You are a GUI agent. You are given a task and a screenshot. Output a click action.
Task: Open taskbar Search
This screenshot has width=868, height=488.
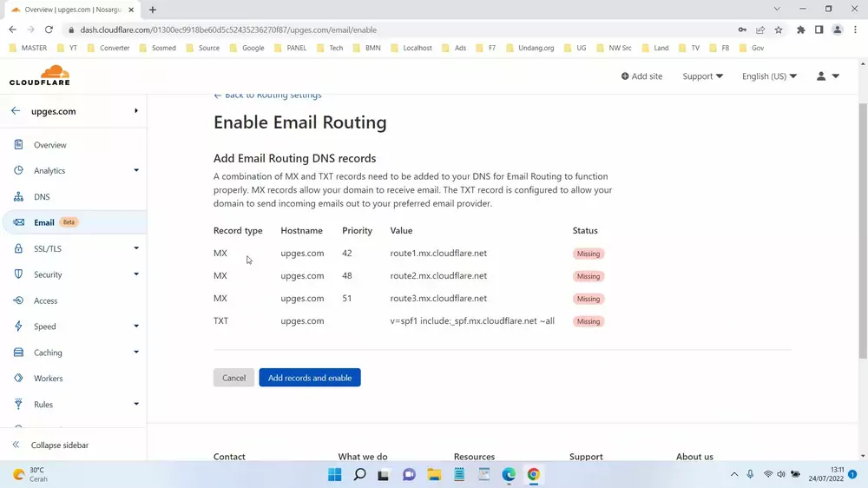[x=360, y=475]
